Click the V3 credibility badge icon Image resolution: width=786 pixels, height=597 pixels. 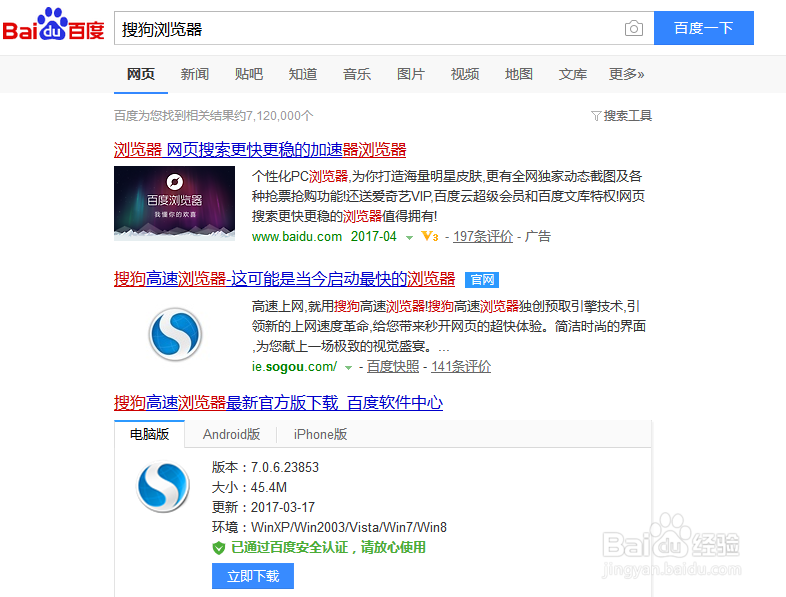tap(430, 236)
